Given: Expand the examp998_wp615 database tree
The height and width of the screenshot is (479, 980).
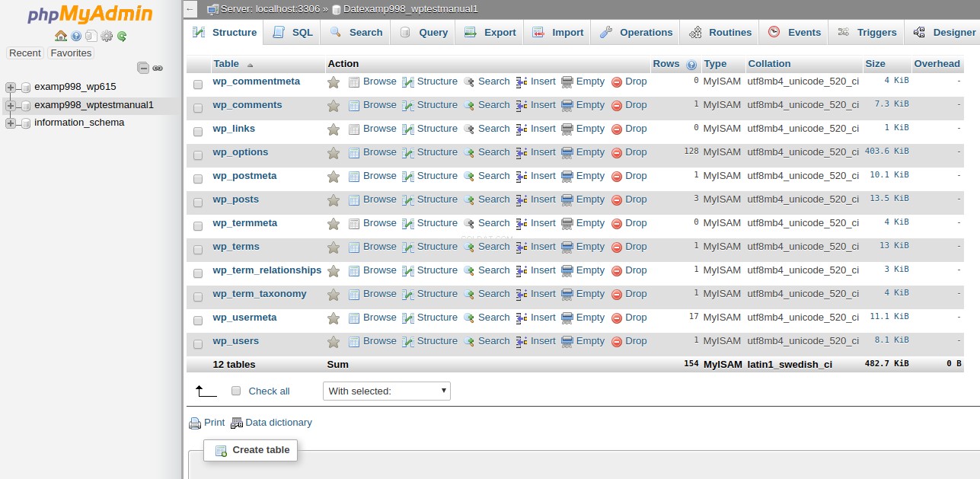Looking at the screenshot, I should (11, 88).
